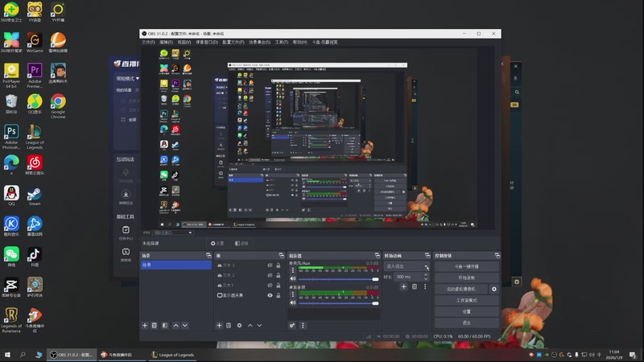Open Adobe Premiere desktop shortcut
Viewport: 644px width, 362px height.
(x=35, y=76)
